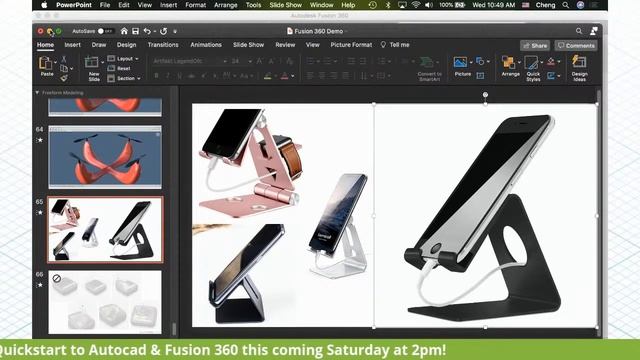Click the font color icon
The height and width of the screenshot is (360, 640).
click(284, 76)
